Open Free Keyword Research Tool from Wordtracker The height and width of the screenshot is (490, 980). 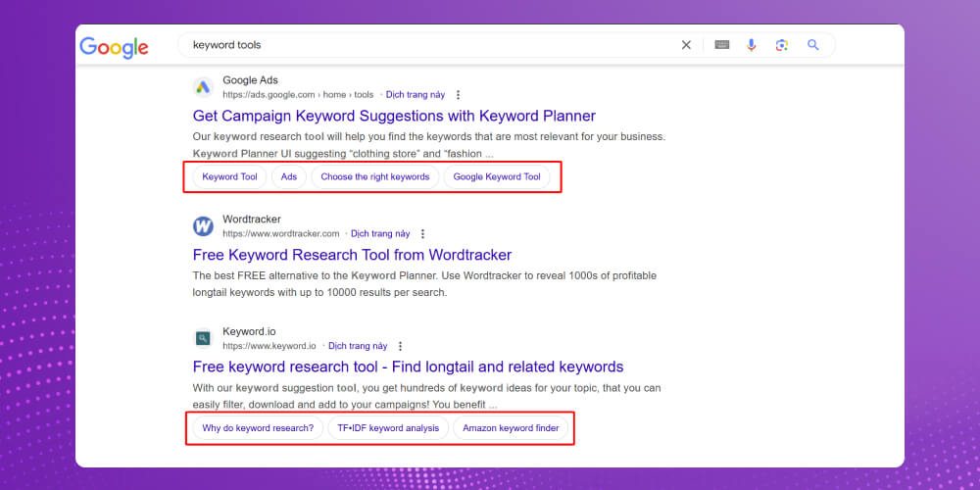coord(352,255)
